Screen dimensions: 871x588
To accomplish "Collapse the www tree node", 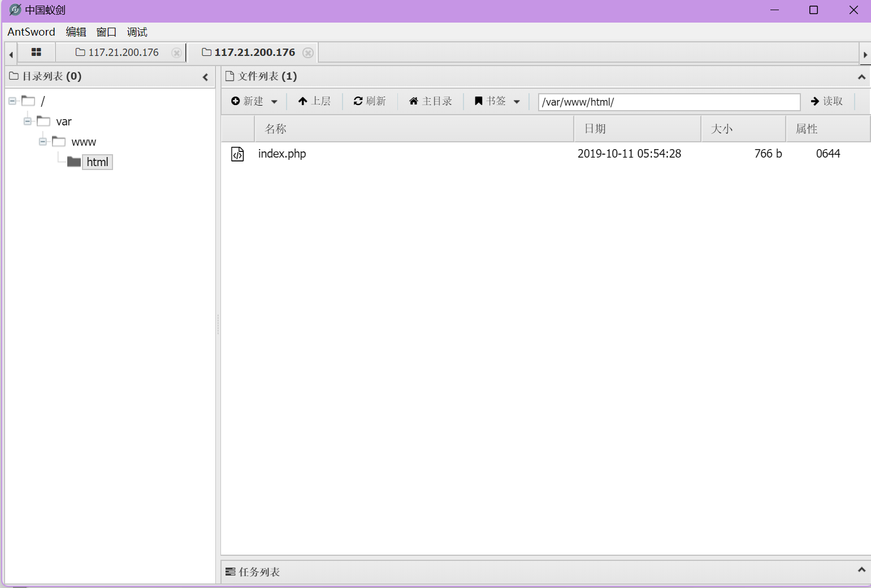I will pyautogui.click(x=43, y=142).
